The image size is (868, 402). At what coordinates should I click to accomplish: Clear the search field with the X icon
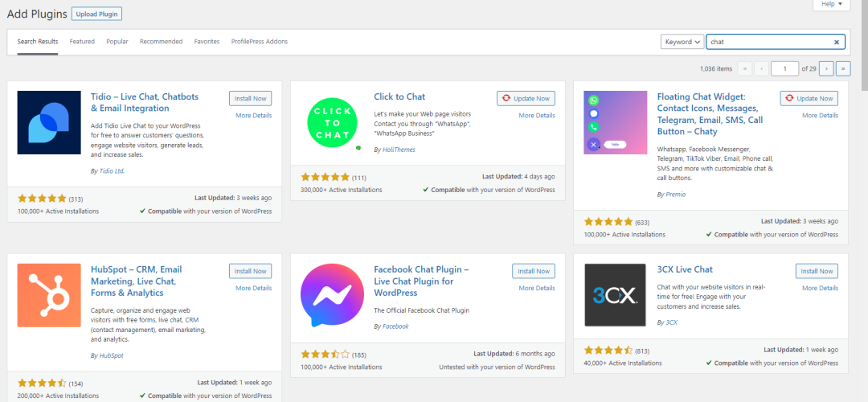[837, 42]
